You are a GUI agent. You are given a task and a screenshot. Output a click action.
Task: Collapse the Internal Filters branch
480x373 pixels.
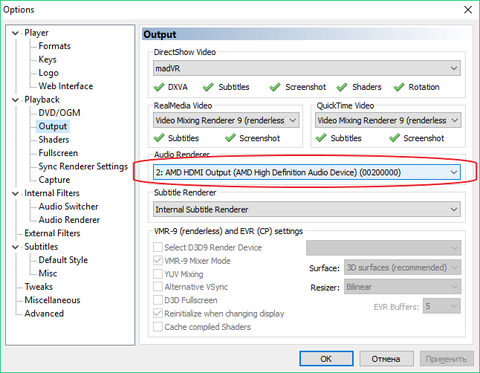15,193
